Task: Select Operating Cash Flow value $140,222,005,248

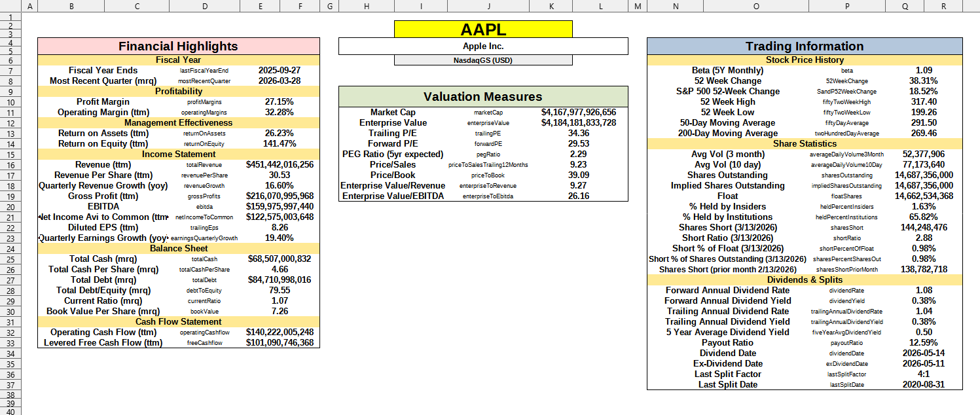Action: (x=280, y=332)
